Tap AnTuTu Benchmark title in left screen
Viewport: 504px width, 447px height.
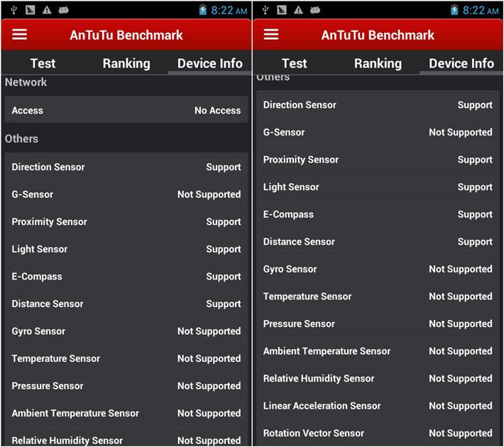pos(126,35)
